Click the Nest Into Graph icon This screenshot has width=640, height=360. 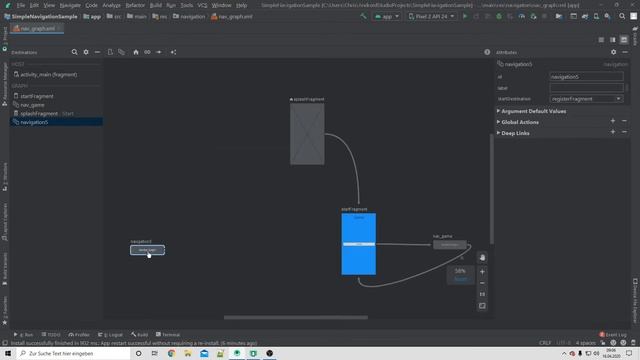122,52
